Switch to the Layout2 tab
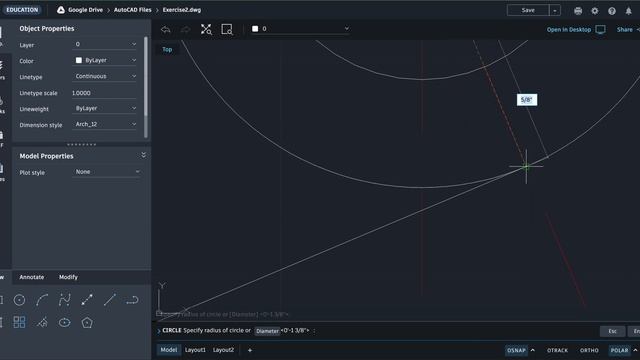This screenshot has height=360, width=640. pos(223,350)
